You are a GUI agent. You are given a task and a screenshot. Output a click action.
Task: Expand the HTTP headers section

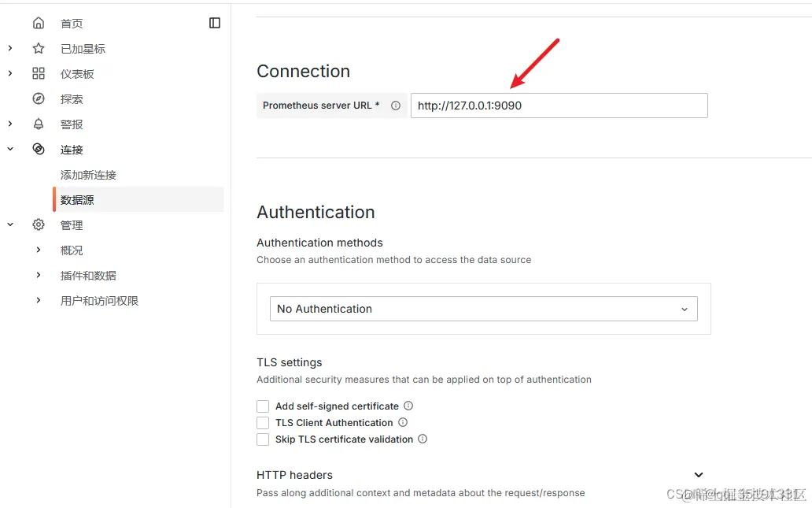pos(699,475)
